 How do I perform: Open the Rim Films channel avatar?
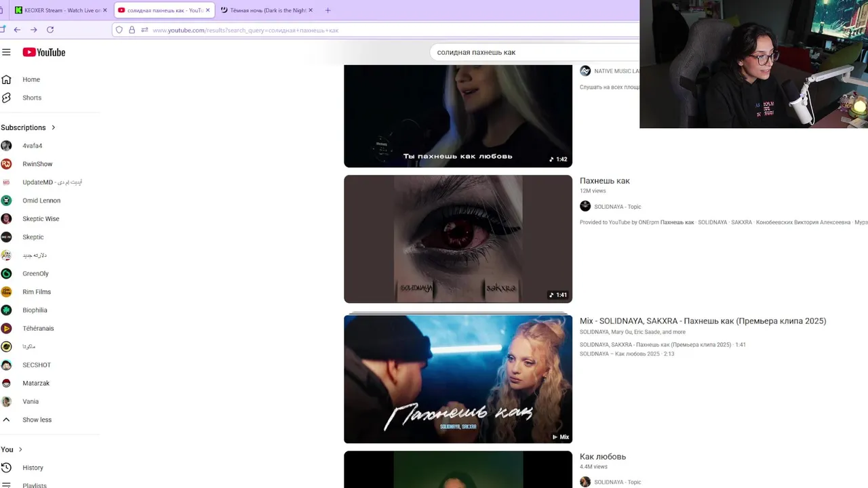click(6, 292)
